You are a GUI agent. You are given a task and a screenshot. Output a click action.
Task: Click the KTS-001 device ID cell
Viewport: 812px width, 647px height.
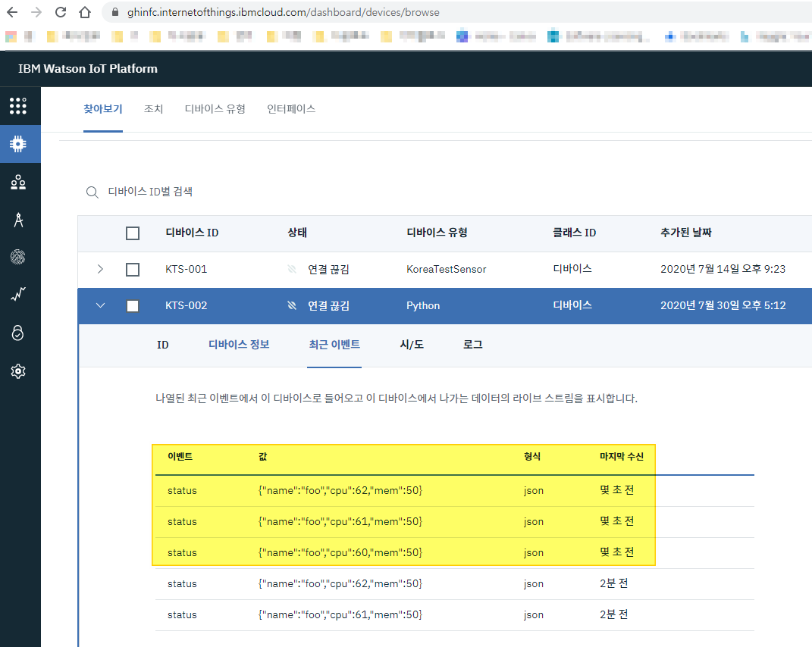coord(186,269)
